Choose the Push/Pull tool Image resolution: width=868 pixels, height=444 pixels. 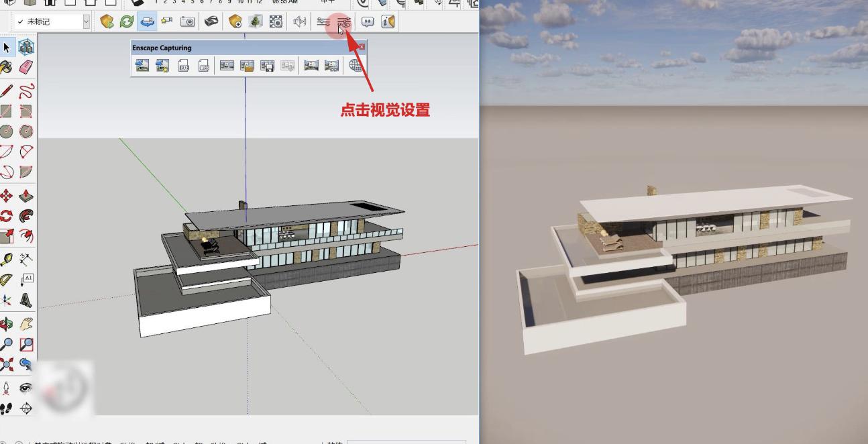pyautogui.click(x=26, y=196)
